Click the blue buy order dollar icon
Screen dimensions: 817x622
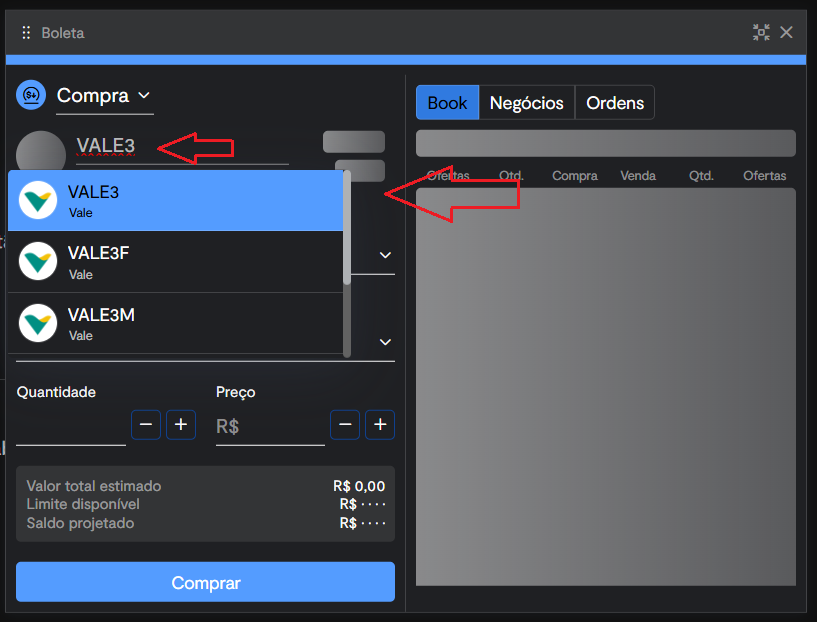[x=30, y=96]
